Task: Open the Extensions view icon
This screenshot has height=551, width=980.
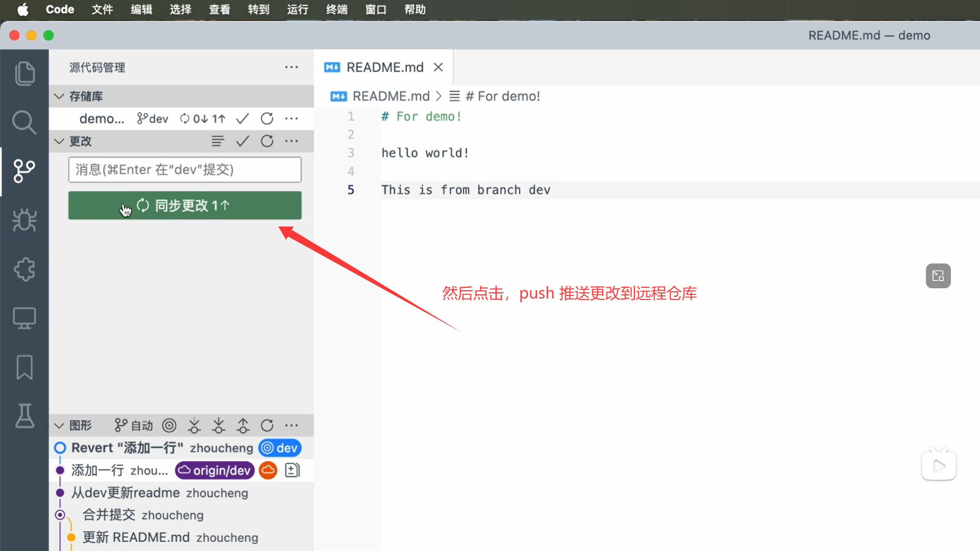Action: [24, 269]
